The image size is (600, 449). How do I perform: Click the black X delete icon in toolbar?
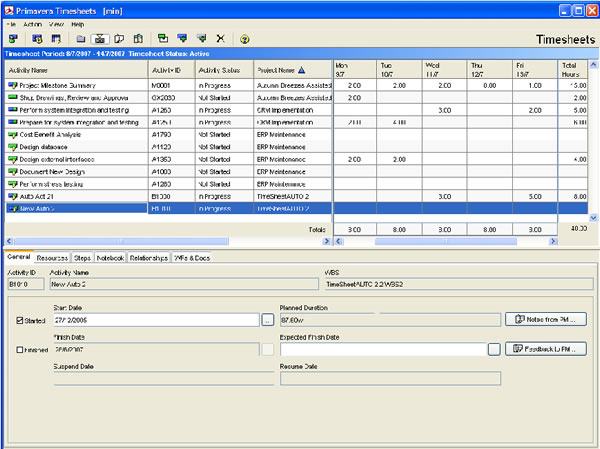click(220, 38)
